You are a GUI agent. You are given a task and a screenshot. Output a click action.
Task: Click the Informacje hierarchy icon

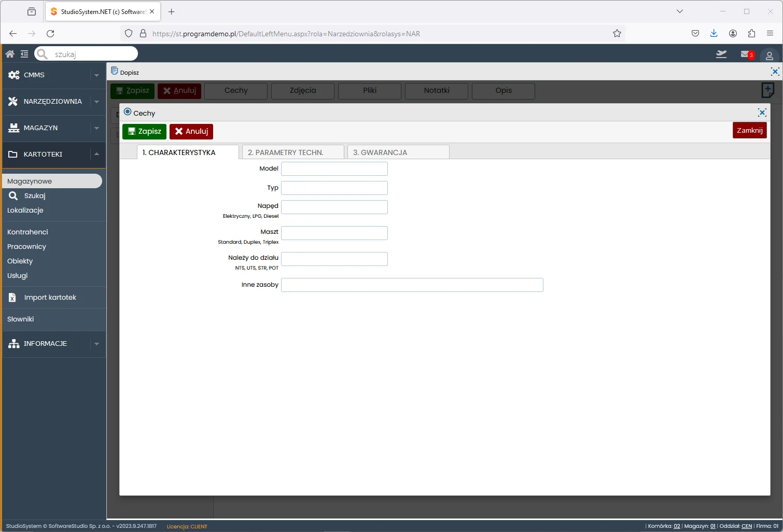(x=14, y=344)
